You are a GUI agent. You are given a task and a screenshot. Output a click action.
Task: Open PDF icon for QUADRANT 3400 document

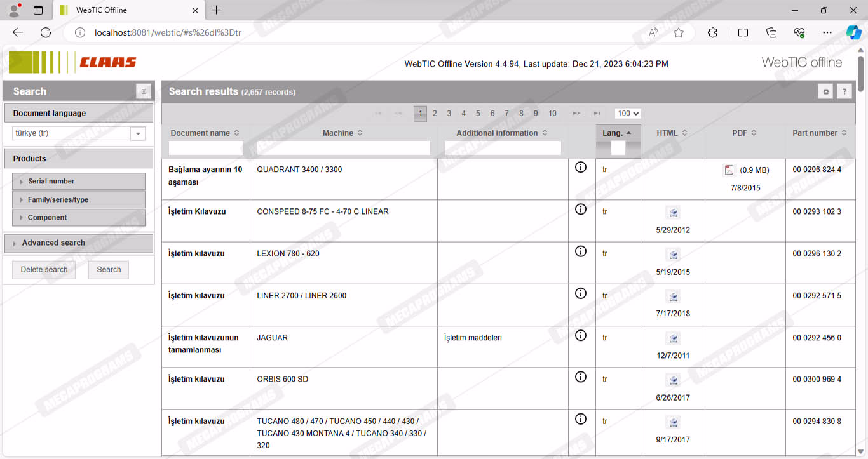coord(729,170)
